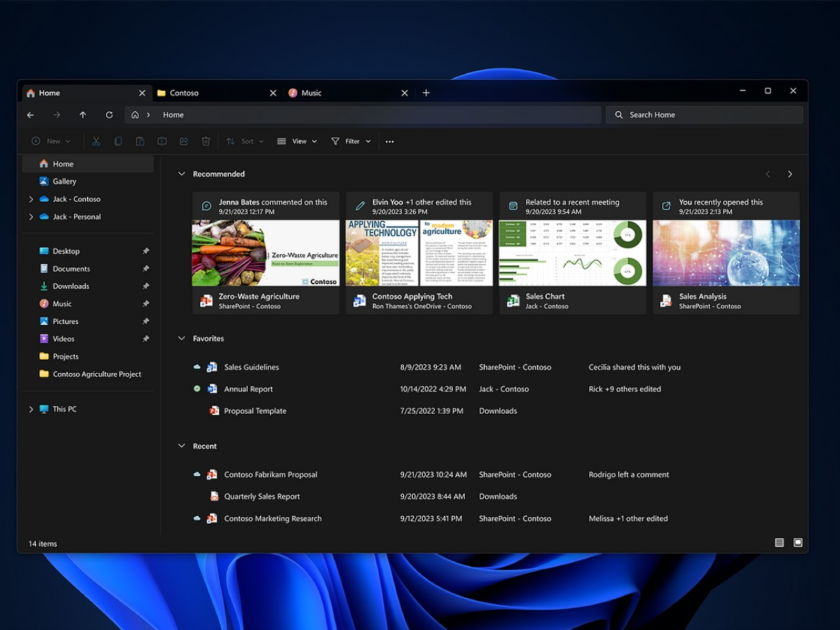
Task: Click the Delete trash icon in toolbar
Action: [x=206, y=141]
